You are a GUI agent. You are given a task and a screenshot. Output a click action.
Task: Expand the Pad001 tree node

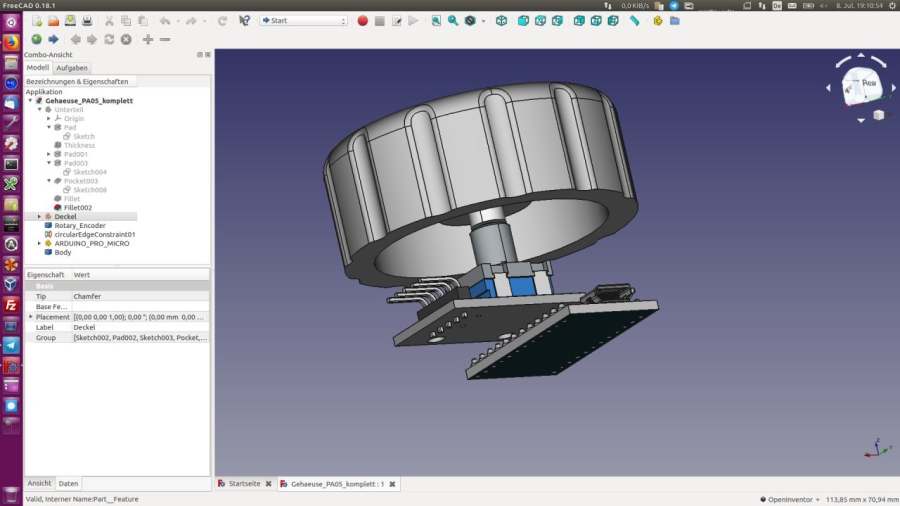click(49, 154)
